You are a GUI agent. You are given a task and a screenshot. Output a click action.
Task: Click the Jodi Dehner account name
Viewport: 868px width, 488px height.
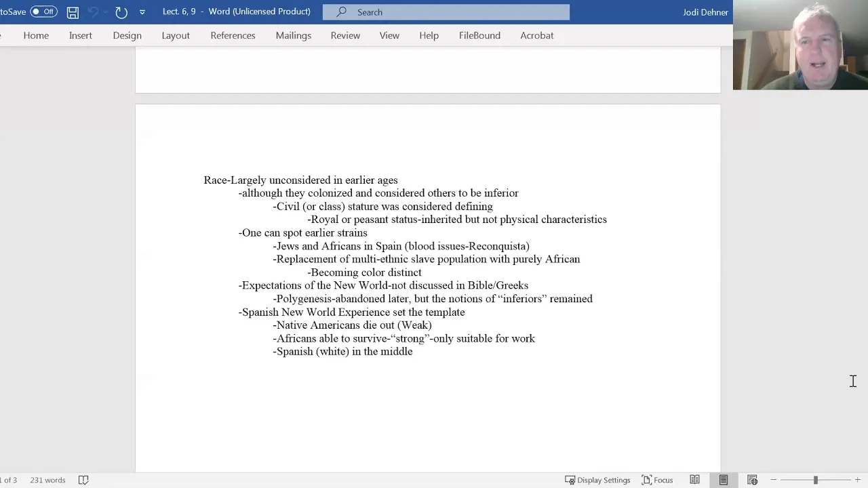coord(705,12)
